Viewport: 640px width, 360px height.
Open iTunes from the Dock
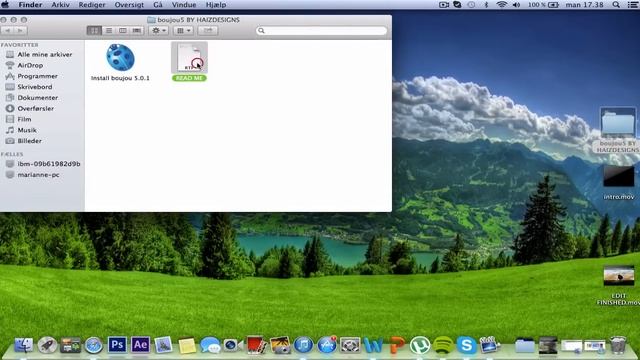pyautogui.click(x=303, y=345)
